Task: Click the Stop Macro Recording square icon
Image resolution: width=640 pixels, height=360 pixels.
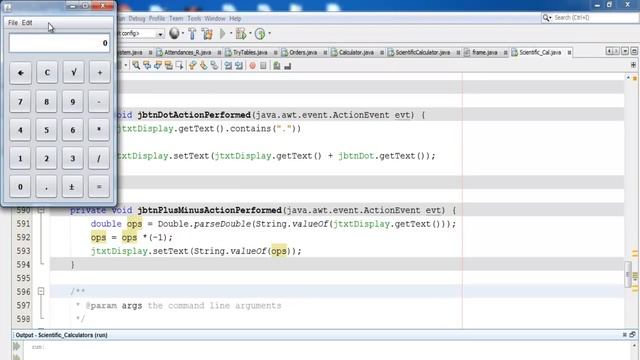Action: [x=263, y=66]
